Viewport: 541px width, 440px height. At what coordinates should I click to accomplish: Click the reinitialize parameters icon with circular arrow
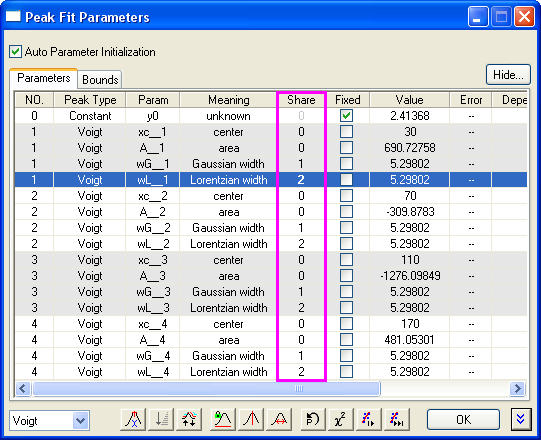[x=313, y=419]
